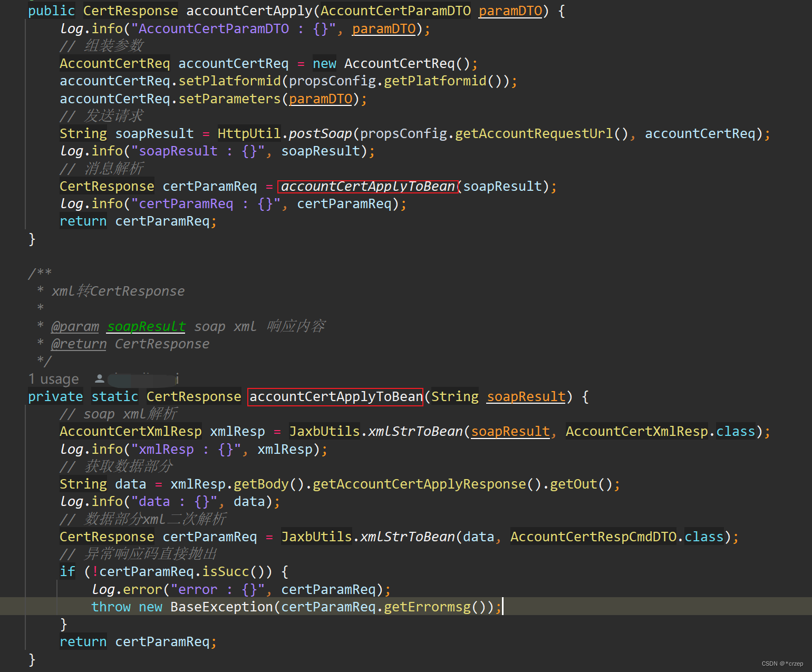This screenshot has width=812, height=672.
Task: Click the 'new AccountCertReq()' constructor
Action: [391, 63]
